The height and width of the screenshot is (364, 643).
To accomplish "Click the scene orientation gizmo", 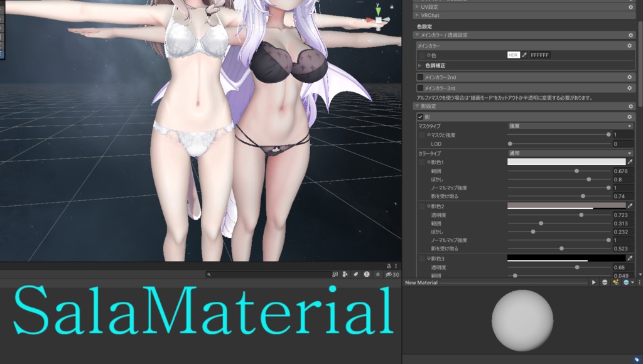I will click(378, 19).
